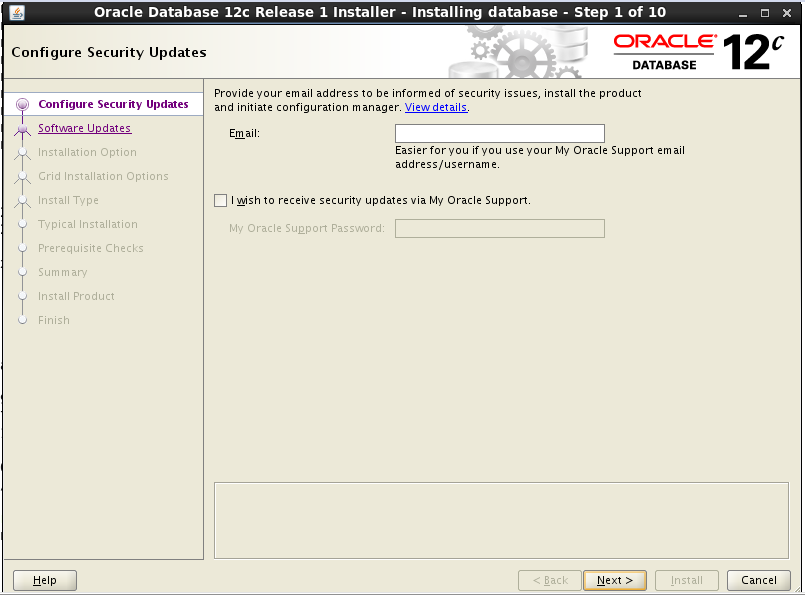Click the 'Easier for you if you use' hint text

click(540, 157)
